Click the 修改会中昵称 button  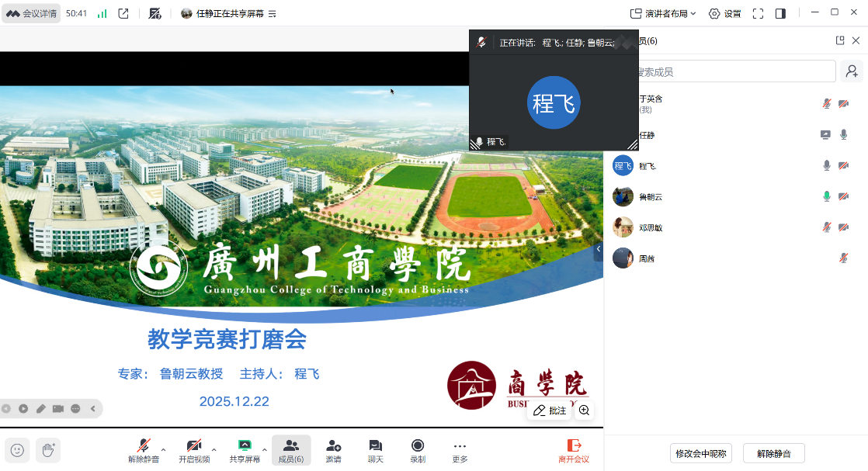(x=701, y=453)
